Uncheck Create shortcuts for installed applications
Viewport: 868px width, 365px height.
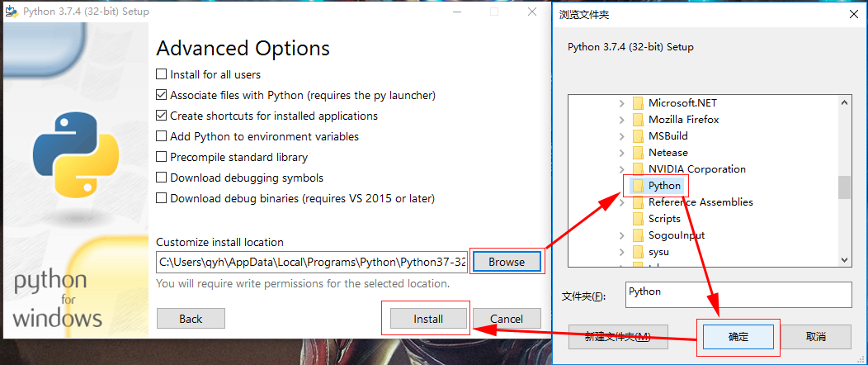(x=161, y=116)
